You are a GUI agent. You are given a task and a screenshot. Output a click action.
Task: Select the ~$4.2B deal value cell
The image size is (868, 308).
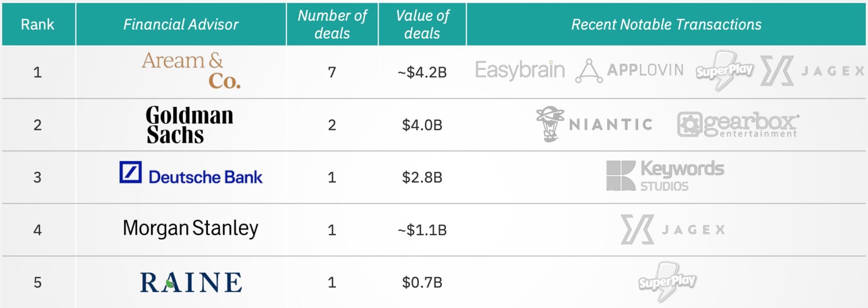(x=422, y=72)
